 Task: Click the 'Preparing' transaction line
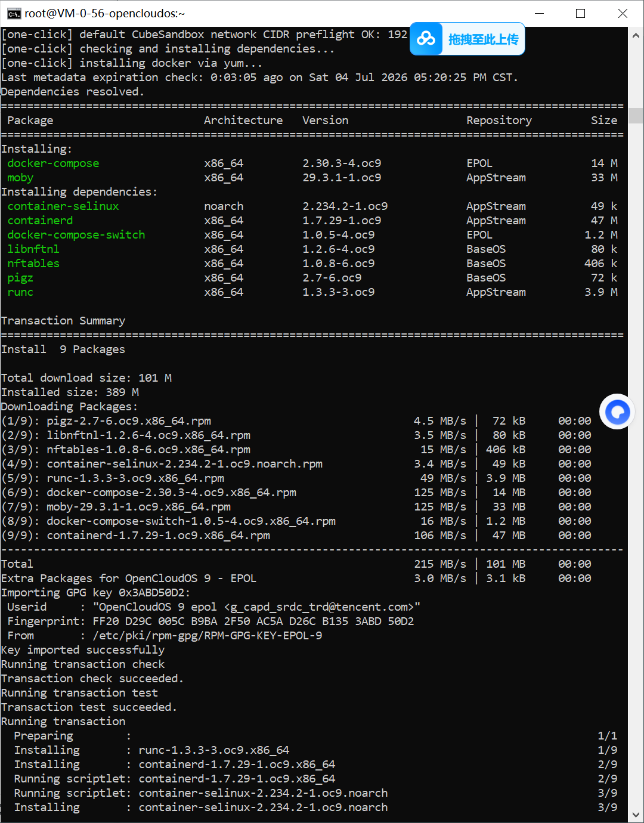(x=315, y=736)
